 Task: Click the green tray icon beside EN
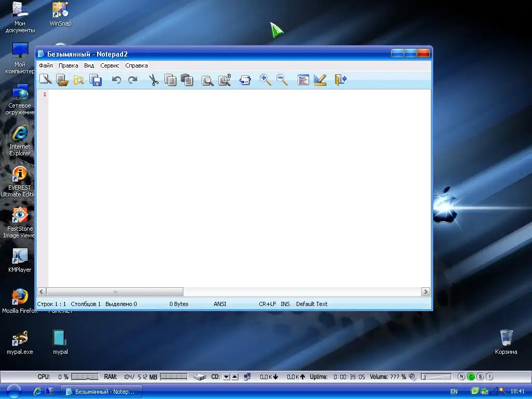tap(475, 391)
